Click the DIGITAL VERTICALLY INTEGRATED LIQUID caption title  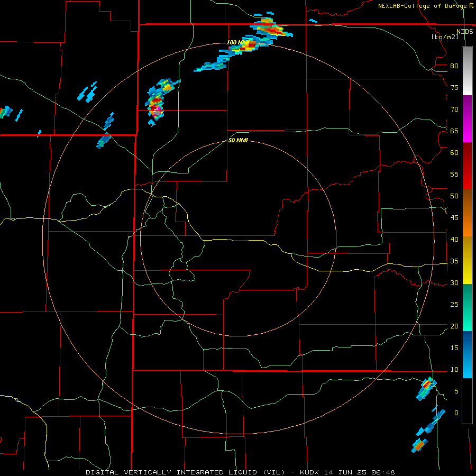click(x=172, y=472)
